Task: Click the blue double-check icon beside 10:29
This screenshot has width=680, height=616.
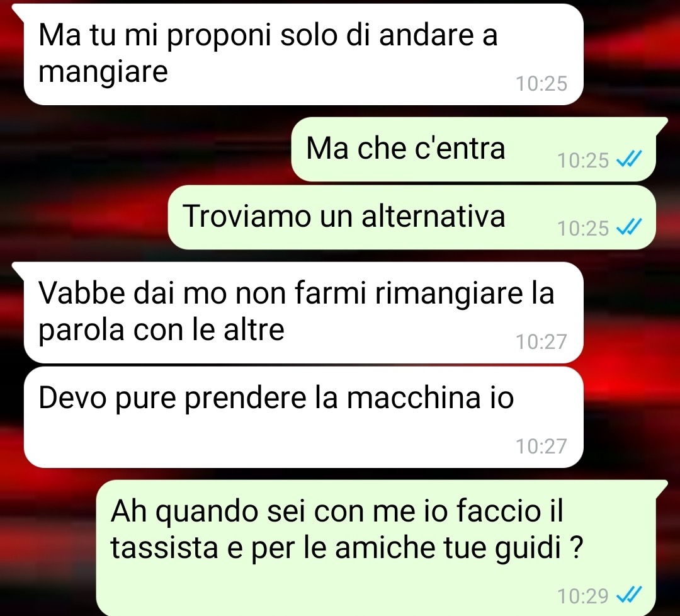Action: click(629, 595)
